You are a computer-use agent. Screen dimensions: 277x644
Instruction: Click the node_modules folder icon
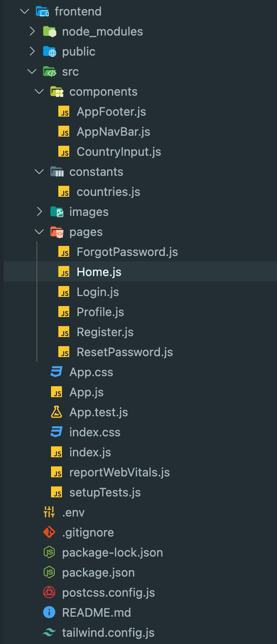49,31
